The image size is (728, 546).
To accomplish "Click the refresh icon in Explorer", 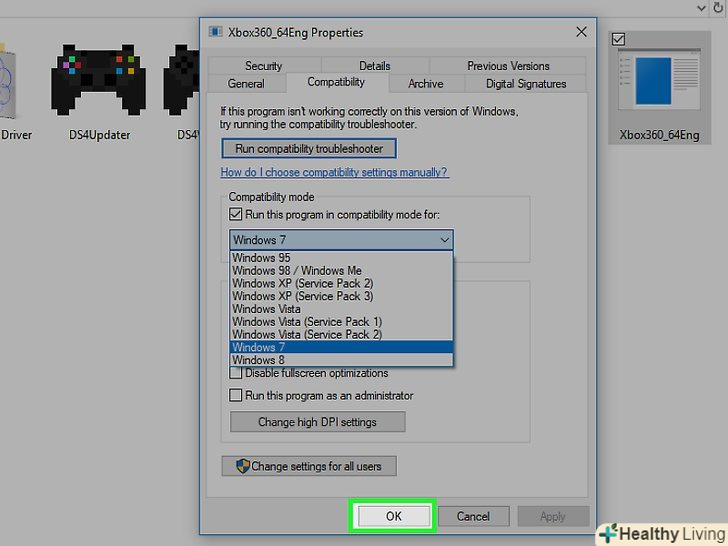I will coord(718,8).
